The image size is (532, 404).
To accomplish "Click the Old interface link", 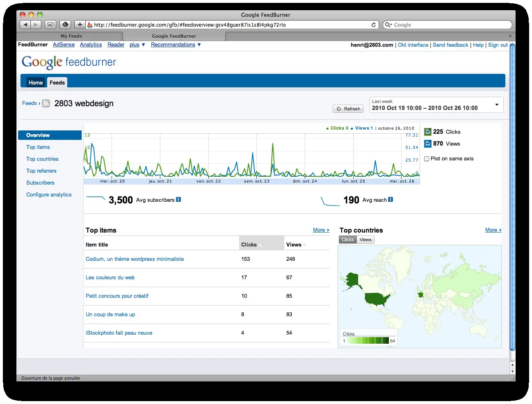I will pyautogui.click(x=413, y=45).
